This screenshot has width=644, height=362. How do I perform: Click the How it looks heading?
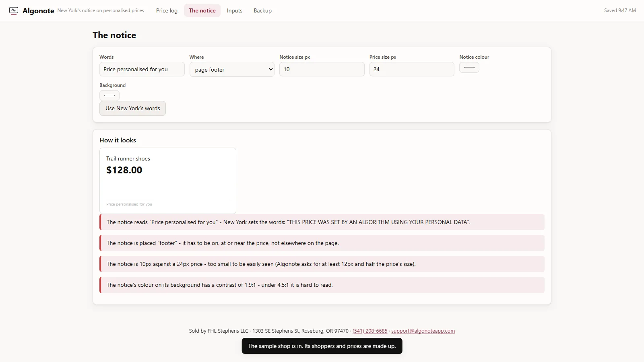point(118,140)
